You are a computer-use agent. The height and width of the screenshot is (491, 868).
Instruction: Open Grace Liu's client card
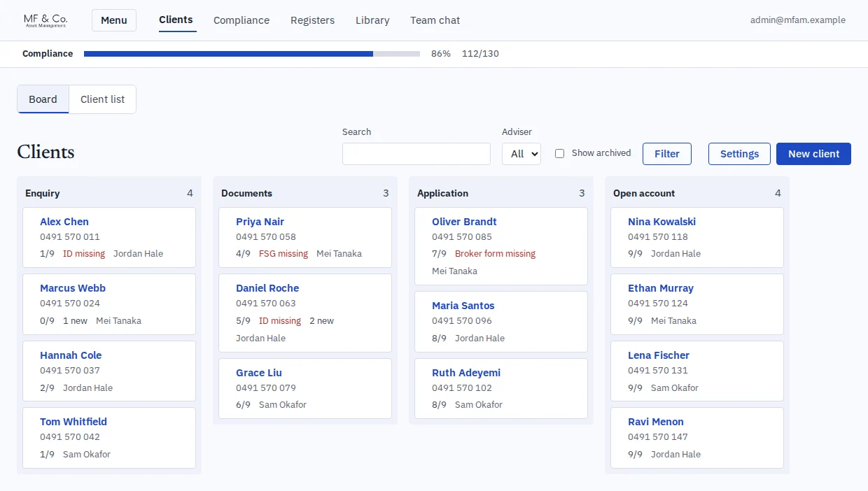pyautogui.click(x=305, y=388)
